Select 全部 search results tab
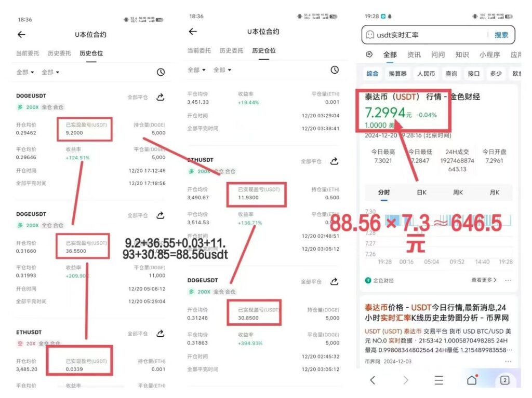 tap(390, 54)
